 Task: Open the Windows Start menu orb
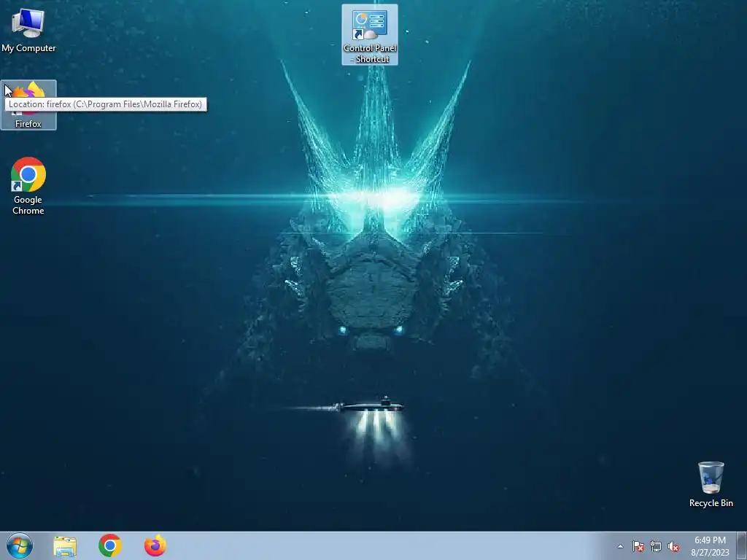pyautogui.click(x=20, y=545)
